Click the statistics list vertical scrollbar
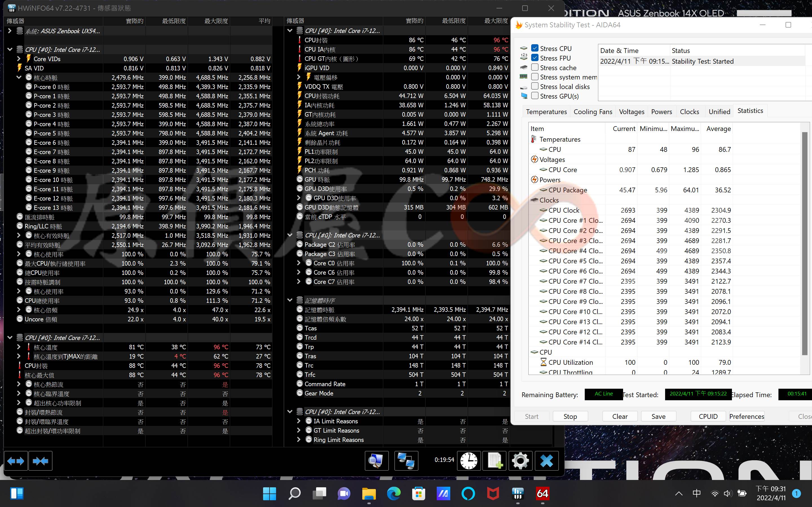Screen dimensions: 812x507 coord(804,243)
